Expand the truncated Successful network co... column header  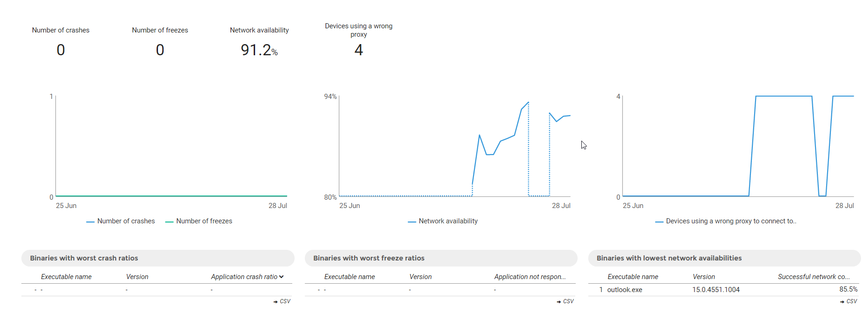pyautogui.click(x=814, y=276)
